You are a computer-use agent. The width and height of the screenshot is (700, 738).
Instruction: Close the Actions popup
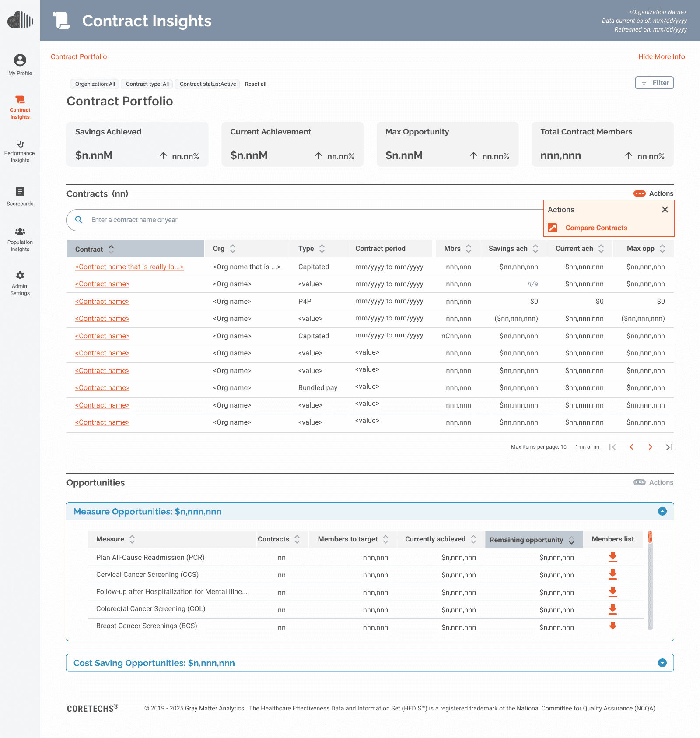(665, 210)
